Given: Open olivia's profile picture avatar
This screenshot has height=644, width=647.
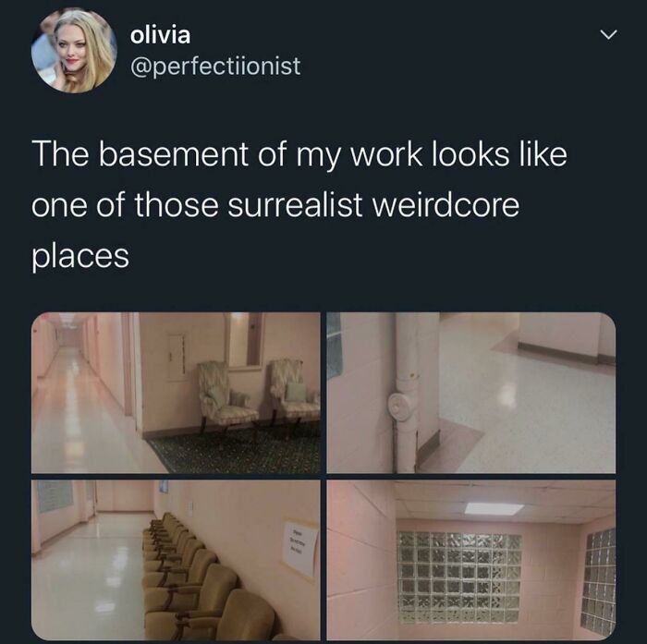Looking at the screenshot, I should point(74,50).
